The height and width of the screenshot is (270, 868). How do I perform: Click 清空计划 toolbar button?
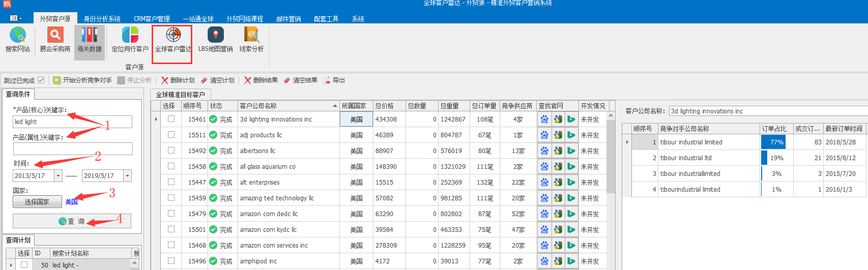click(x=218, y=80)
